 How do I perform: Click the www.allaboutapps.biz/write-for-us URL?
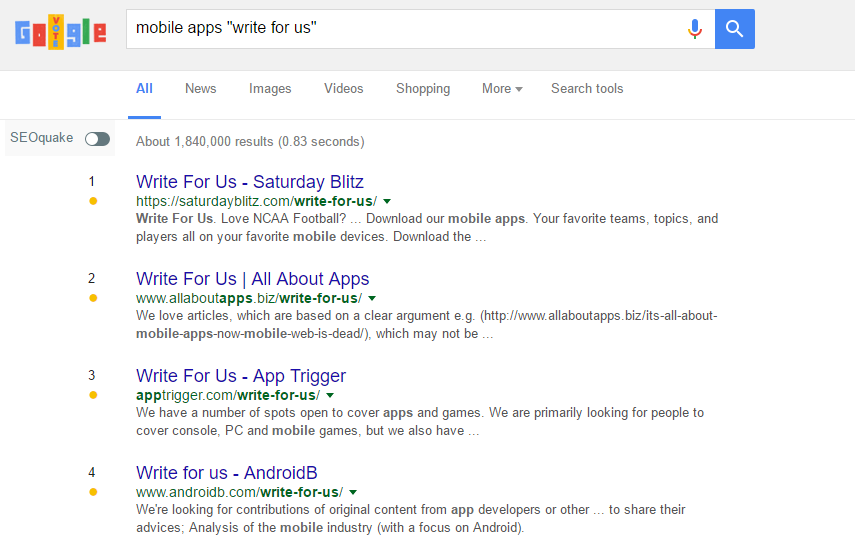(x=249, y=298)
